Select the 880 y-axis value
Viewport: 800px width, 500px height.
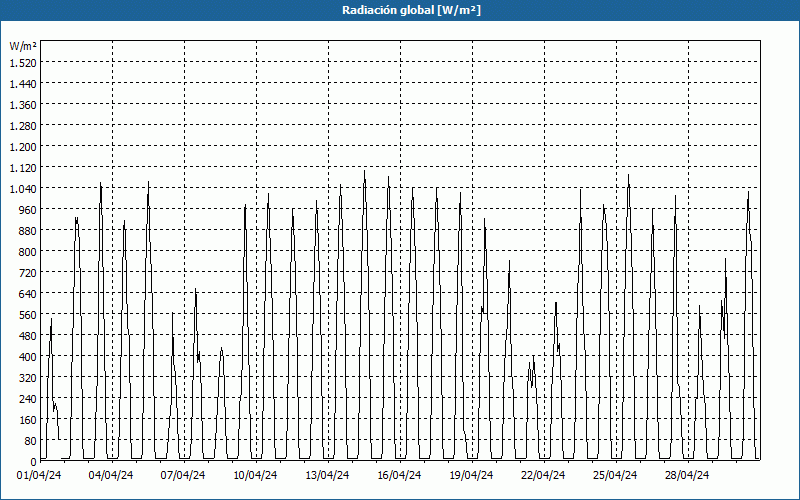point(29,231)
